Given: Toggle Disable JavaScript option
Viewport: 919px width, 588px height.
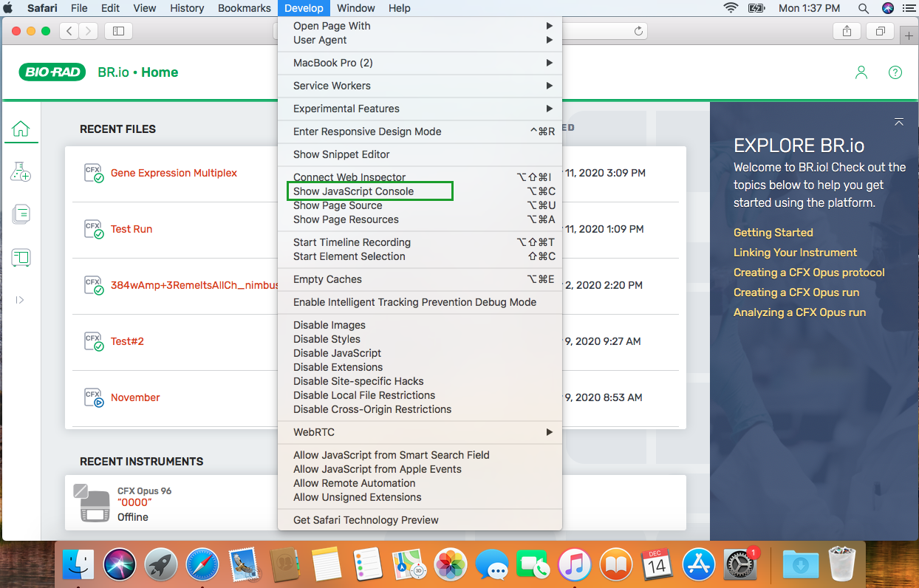Looking at the screenshot, I should (x=420, y=353).
